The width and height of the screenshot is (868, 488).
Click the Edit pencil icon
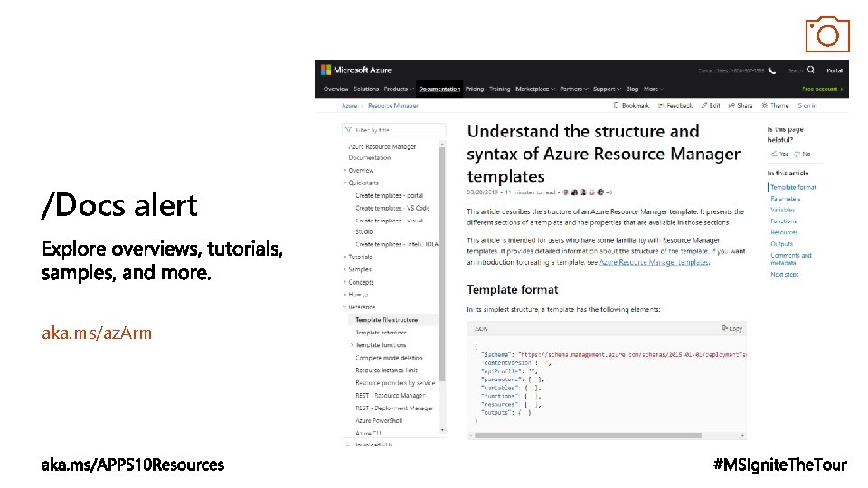click(x=703, y=105)
